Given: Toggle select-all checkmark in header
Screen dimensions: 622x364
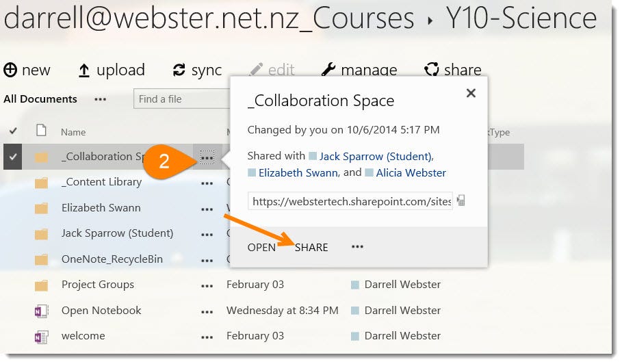Looking at the screenshot, I should pos(13,131).
